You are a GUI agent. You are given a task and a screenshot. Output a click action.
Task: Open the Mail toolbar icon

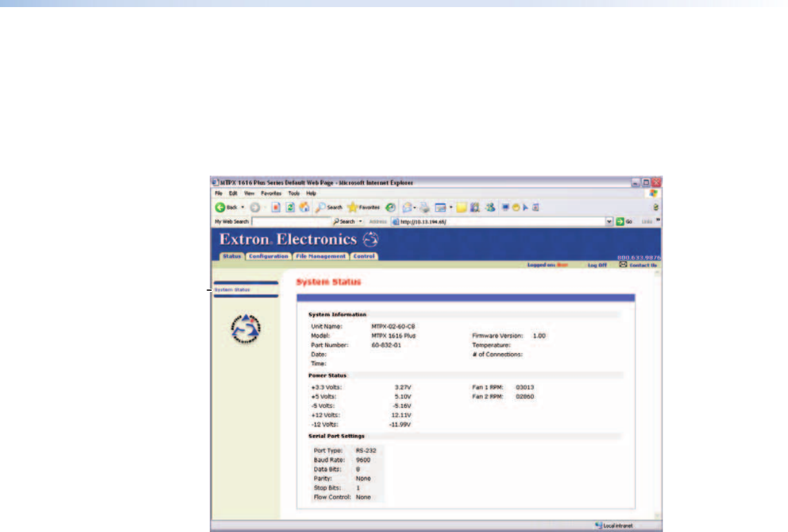point(408,208)
